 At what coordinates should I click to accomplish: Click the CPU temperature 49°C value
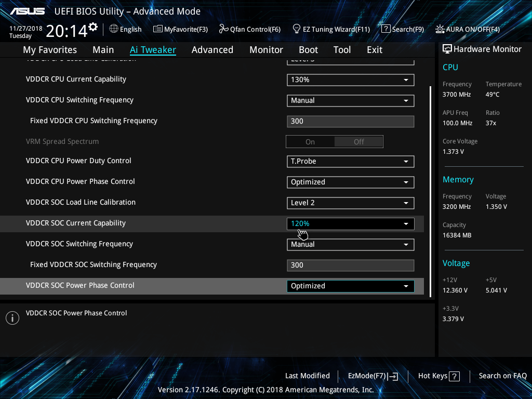(x=493, y=95)
